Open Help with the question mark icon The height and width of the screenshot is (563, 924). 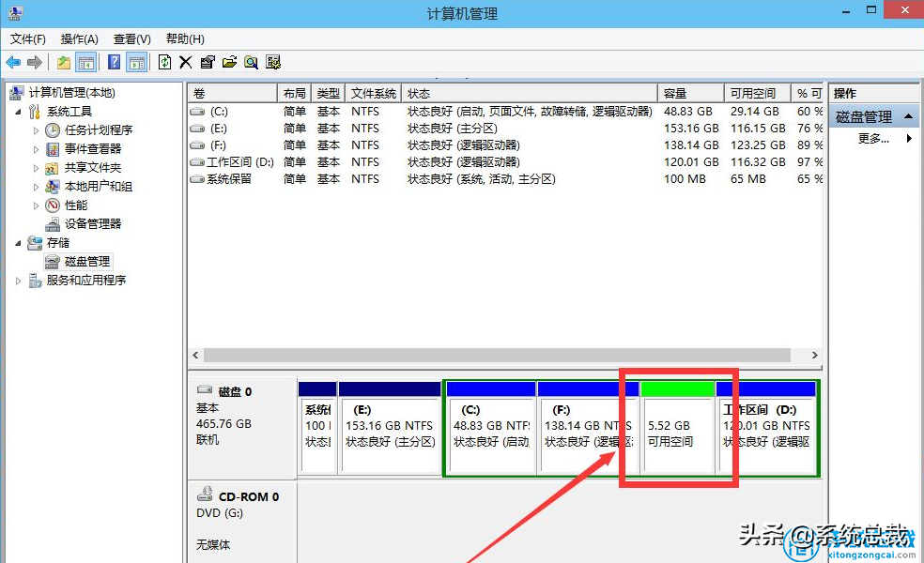click(115, 62)
